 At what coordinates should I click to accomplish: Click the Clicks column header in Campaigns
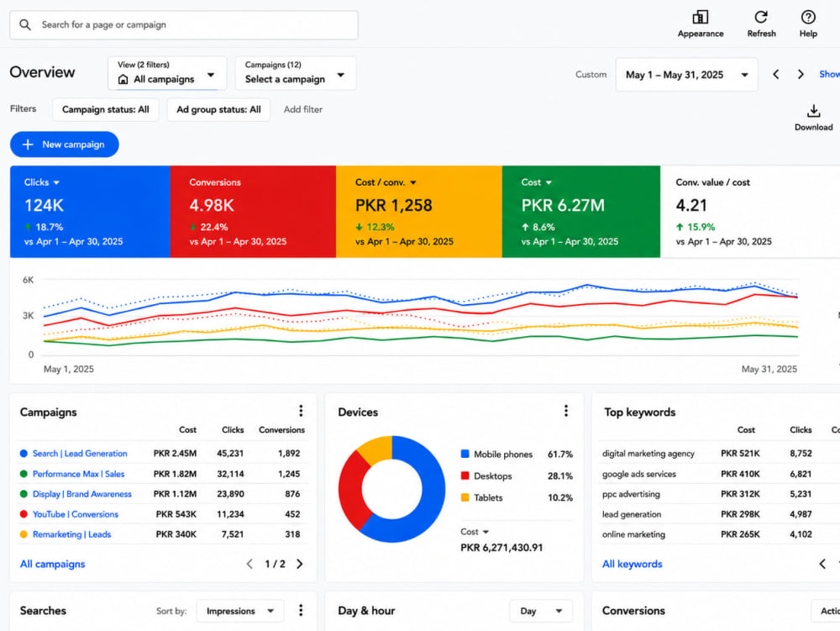tap(233, 430)
